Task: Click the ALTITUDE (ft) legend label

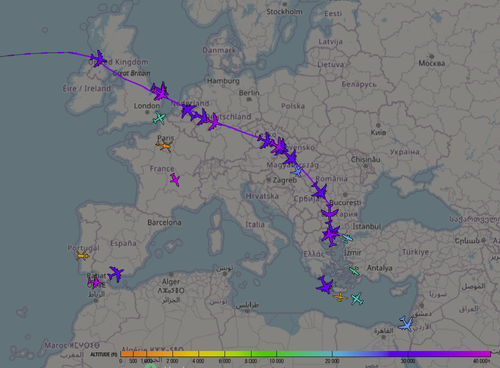Action: coord(104,354)
